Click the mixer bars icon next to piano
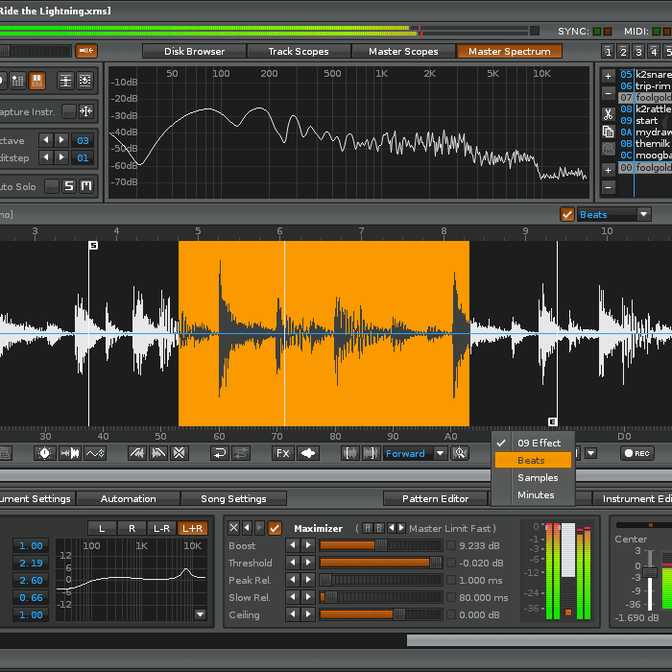The height and width of the screenshot is (672, 672). [18, 80]
